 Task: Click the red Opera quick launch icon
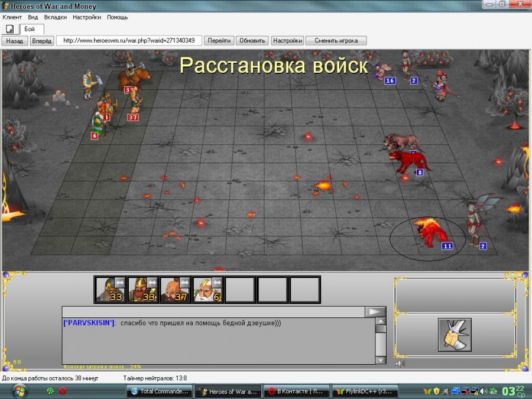click(63, 391)
